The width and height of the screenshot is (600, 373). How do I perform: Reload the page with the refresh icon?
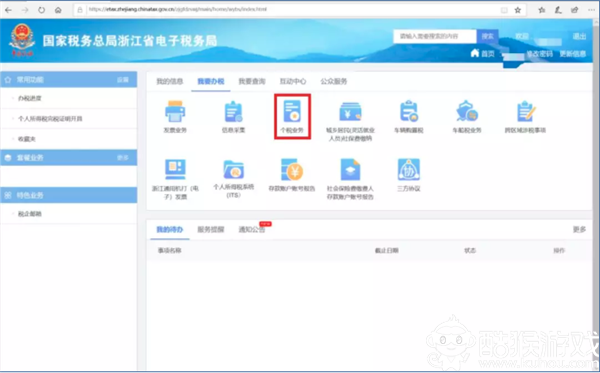[x=41, y=10]
